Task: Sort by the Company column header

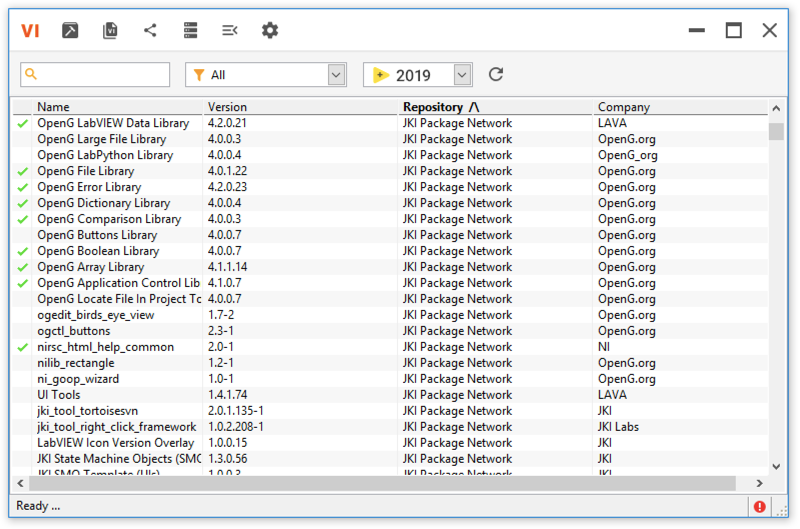Action: pyautogui.click(x=680, y=107)
